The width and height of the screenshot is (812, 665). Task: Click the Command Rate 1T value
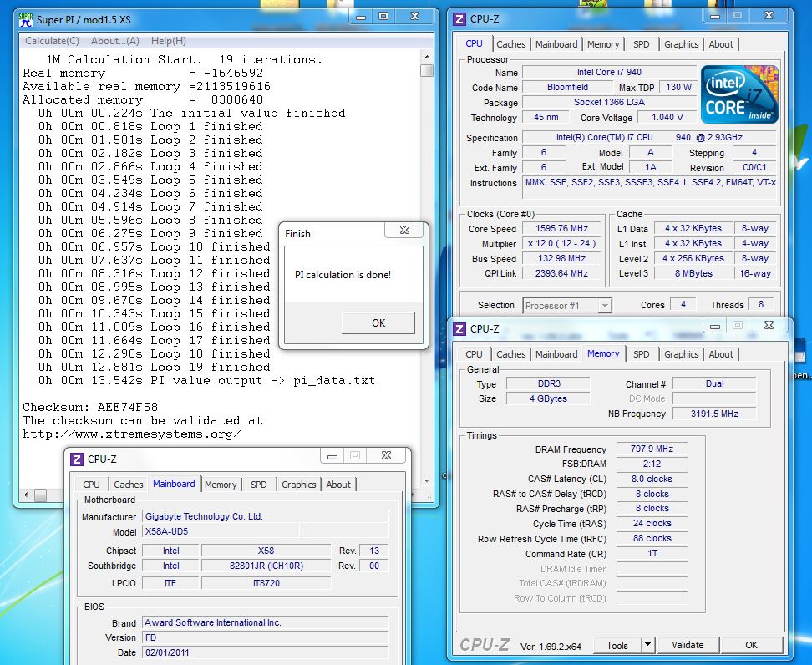pyautogui.click(x=652, y=553)
